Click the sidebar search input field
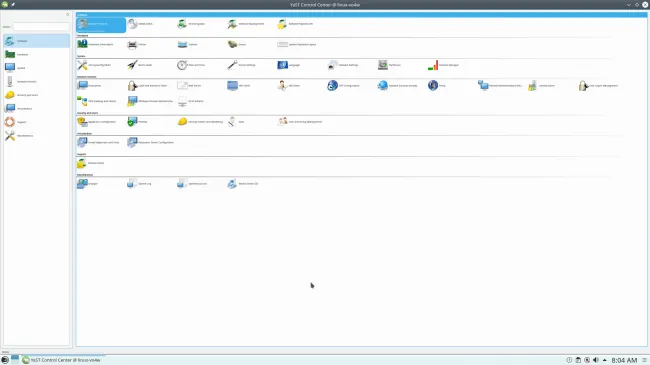This screenshot has width=650, height=365. [41, 27]
